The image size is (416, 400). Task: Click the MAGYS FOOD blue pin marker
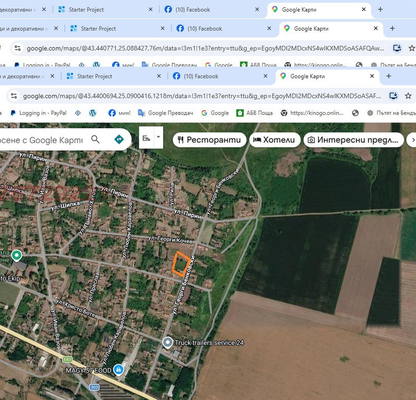point(118,369)
